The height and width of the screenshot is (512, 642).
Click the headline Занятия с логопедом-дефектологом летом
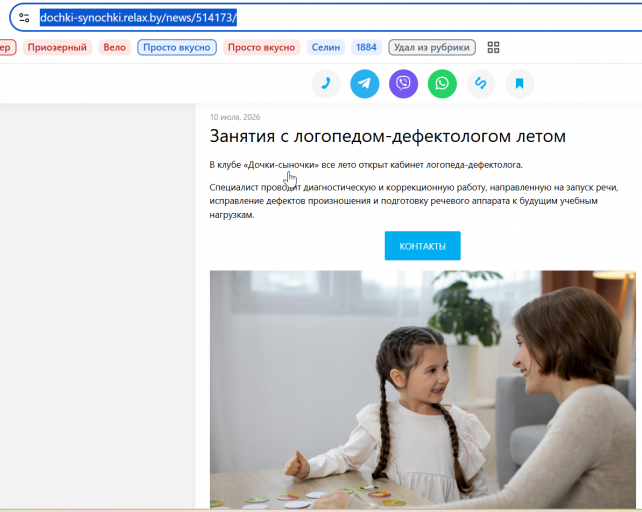(x=387, y=136)
